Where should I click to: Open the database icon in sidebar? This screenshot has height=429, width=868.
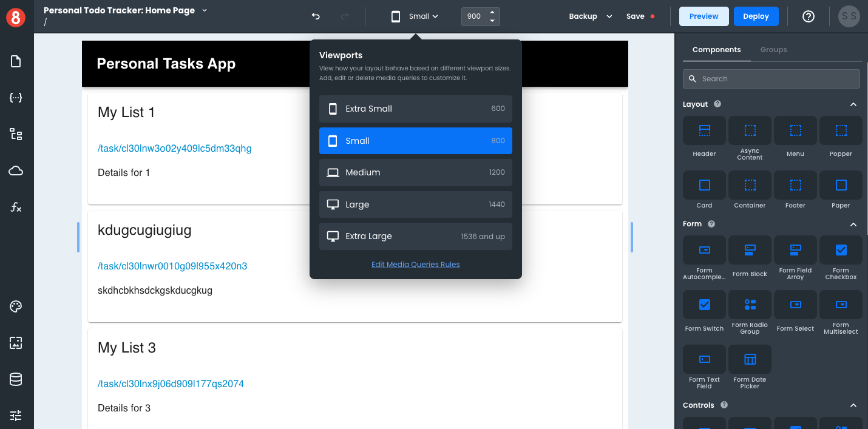16,379
